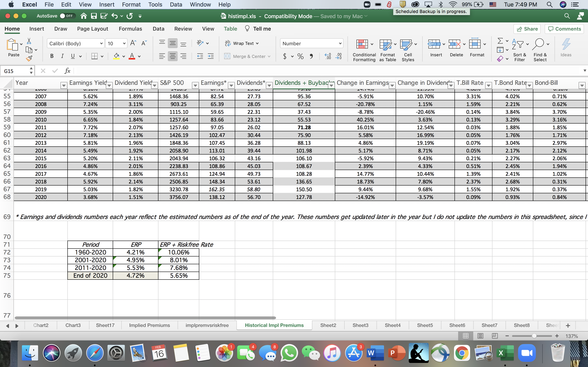The width and height of the screenshot is (588, 367).
Task: Click the Increase Decimal icon
Action: (x=327, y=56)
